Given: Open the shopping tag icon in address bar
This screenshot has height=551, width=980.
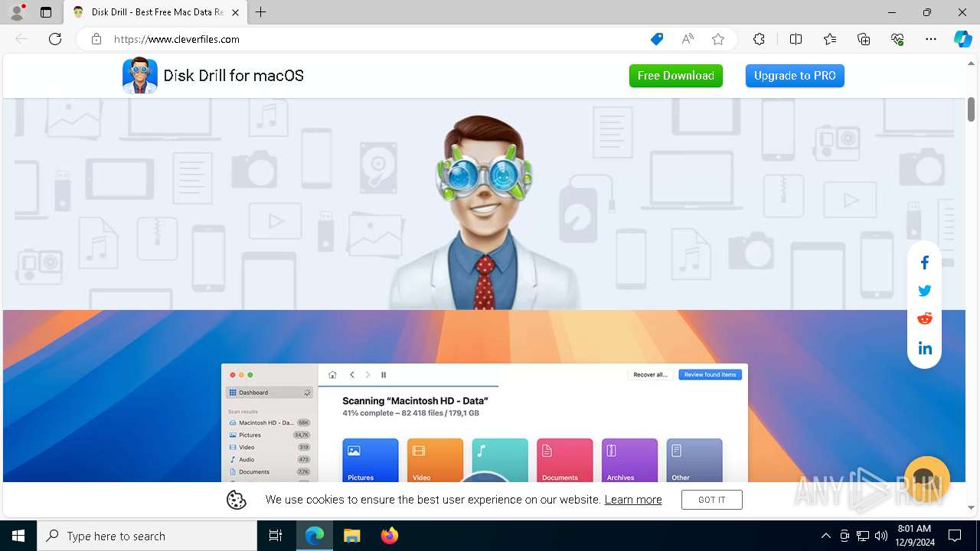Looking at the screenshot, I should point(657,39).
